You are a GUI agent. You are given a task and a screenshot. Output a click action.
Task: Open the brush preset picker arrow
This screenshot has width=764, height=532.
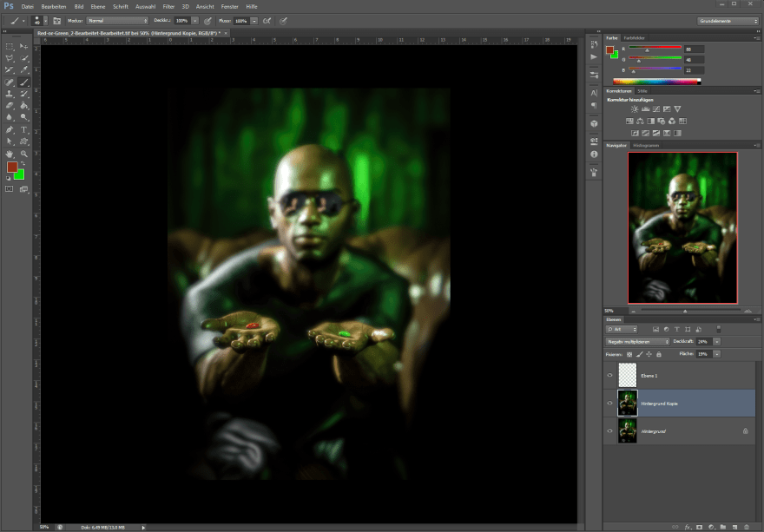pyautogui.click(x=46, y=21)
